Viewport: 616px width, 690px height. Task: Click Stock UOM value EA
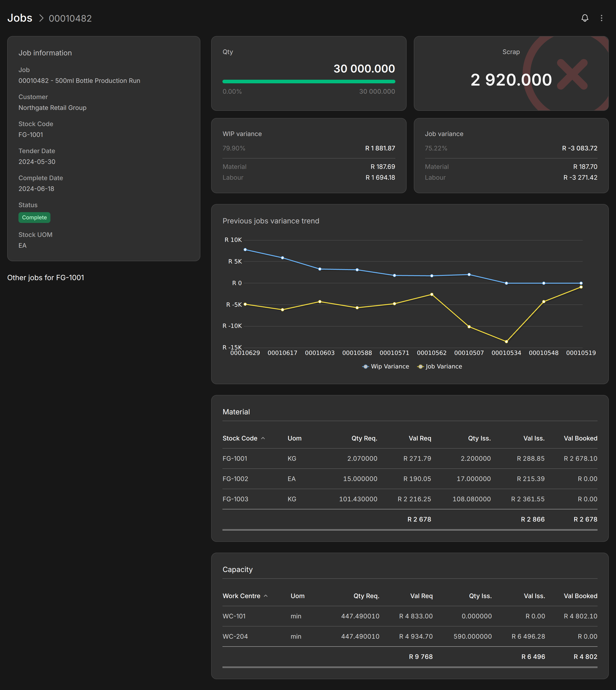pyautogui.click(x=22, y=245)
